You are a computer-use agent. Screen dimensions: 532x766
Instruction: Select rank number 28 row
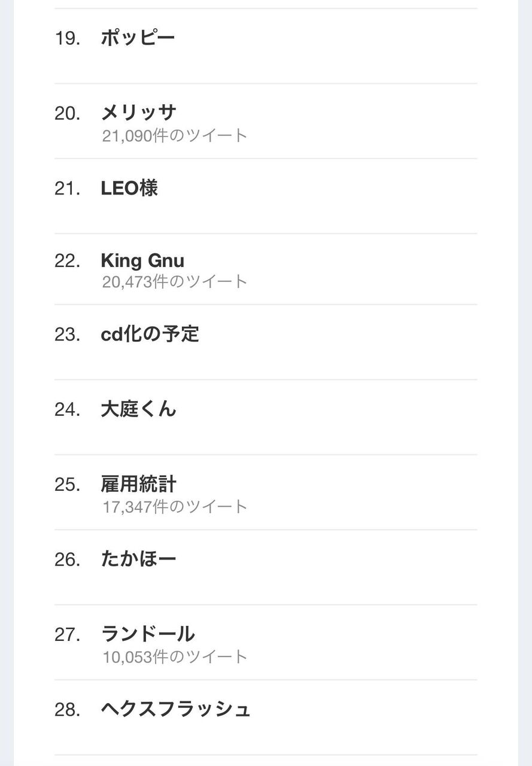click(266, 718)
